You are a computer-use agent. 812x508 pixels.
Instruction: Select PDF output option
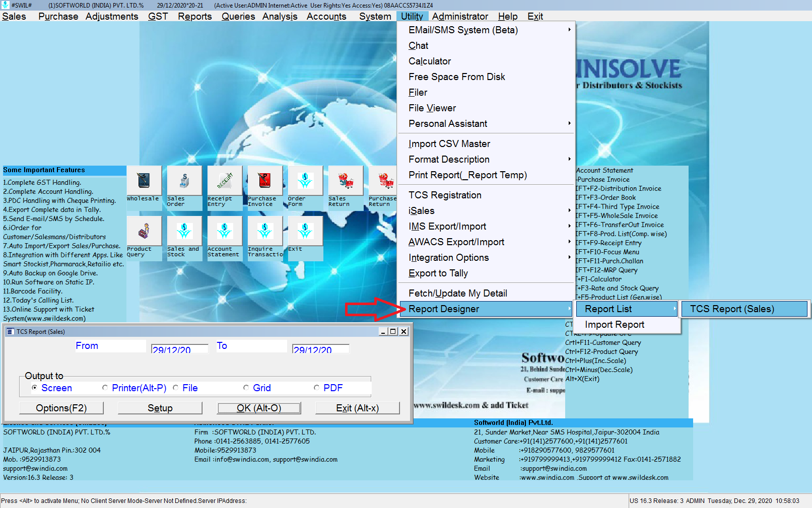click(x=316, y=388)
